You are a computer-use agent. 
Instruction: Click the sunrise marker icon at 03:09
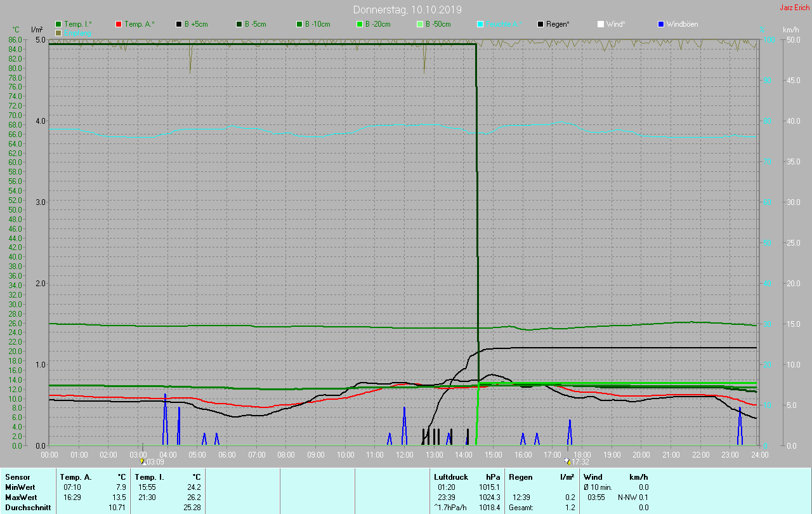pyautogui.click(x=142, y=461)
